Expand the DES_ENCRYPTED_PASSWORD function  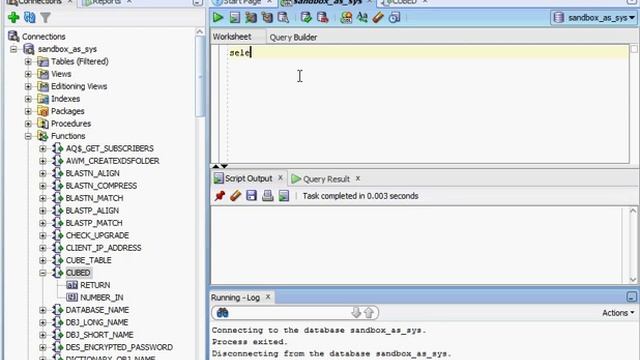pyautogui.click(x=43, y=347)
